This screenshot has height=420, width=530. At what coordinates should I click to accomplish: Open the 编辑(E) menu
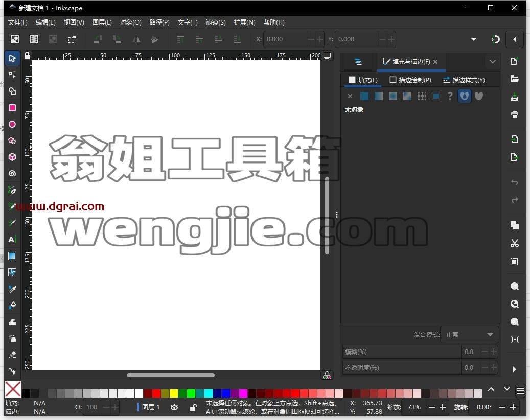click(x=45, y=22)
